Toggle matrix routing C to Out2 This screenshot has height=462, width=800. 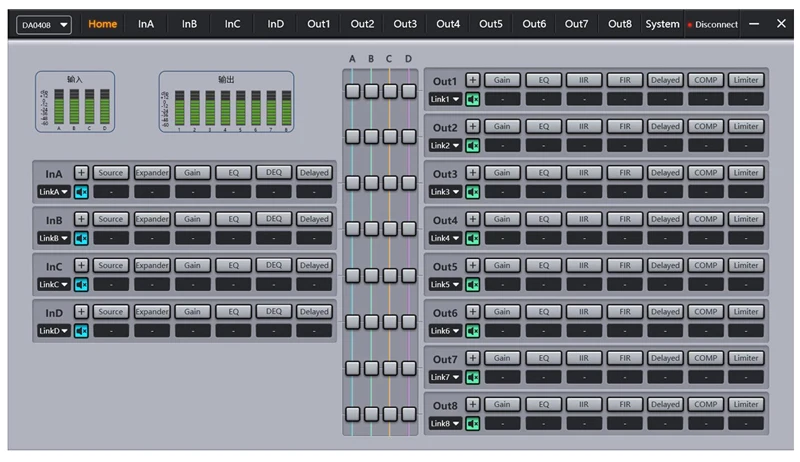(x=390, y=136)
